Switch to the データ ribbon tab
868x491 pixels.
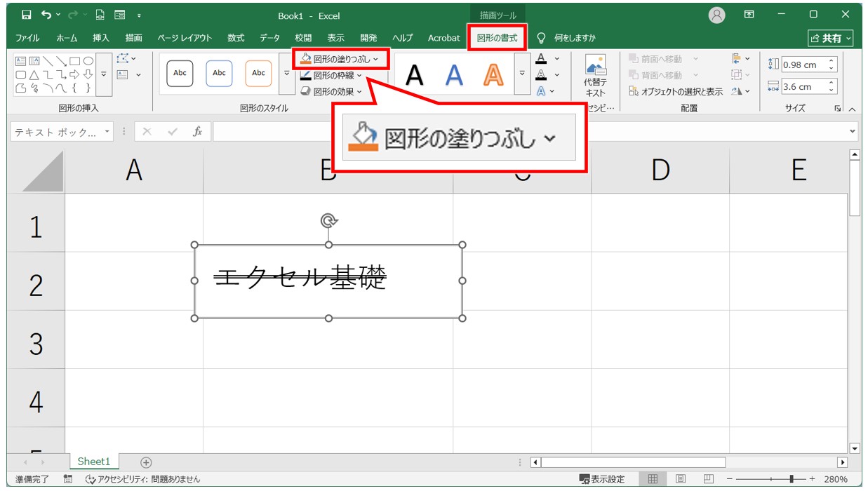click(x=269, y=38)
